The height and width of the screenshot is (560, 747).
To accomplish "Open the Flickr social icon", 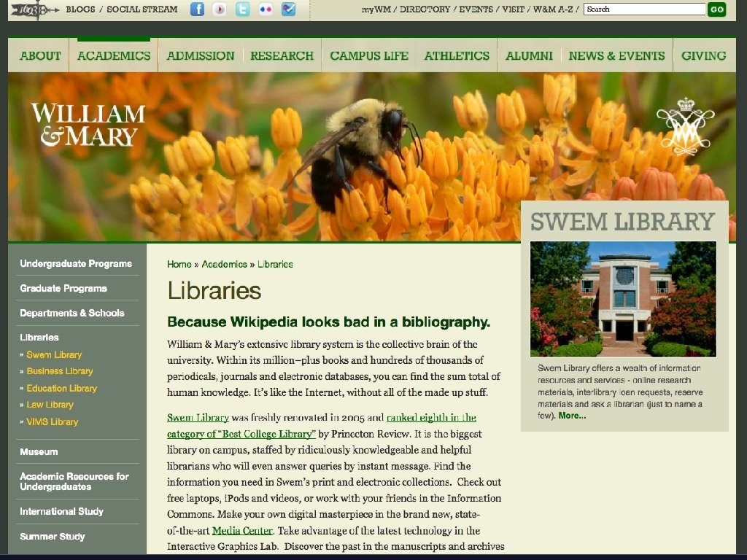I will pos(266,9).
